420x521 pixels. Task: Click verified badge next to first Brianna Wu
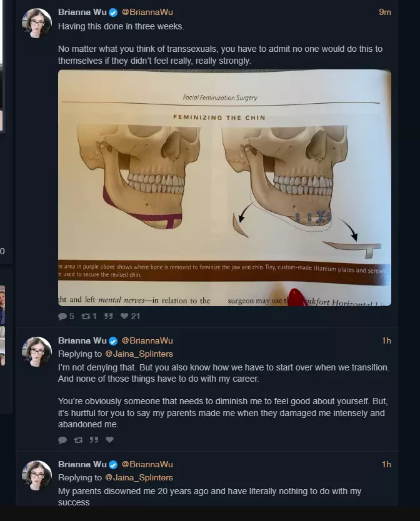[113, 12]
